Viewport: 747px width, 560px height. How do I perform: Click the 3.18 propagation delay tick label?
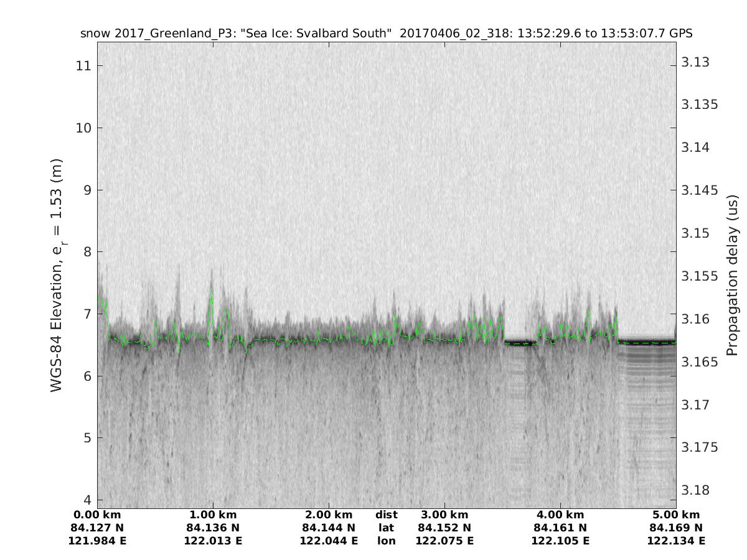695,490
